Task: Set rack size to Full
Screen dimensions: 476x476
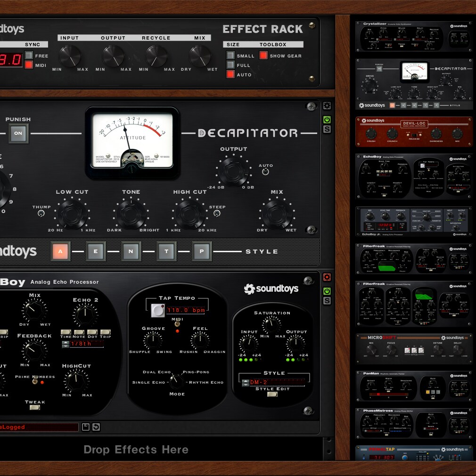Action: 230,65
